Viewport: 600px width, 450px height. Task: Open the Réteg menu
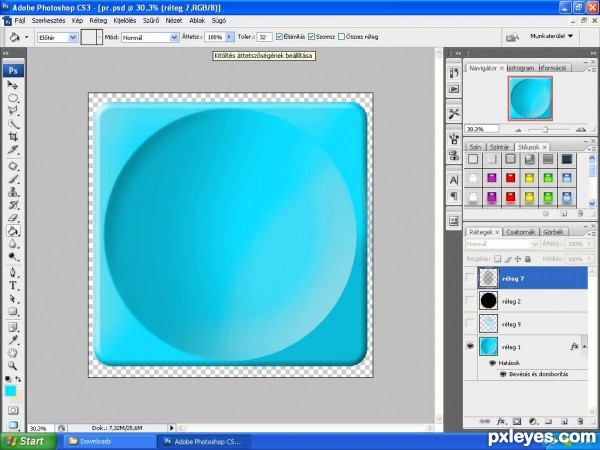click(98, 21)
